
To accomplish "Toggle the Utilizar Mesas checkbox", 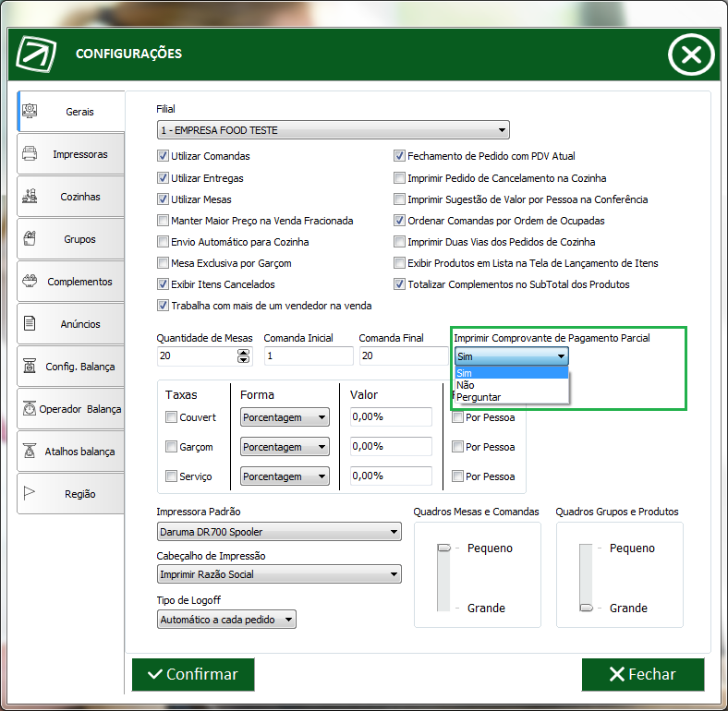I will click(163, 199).
